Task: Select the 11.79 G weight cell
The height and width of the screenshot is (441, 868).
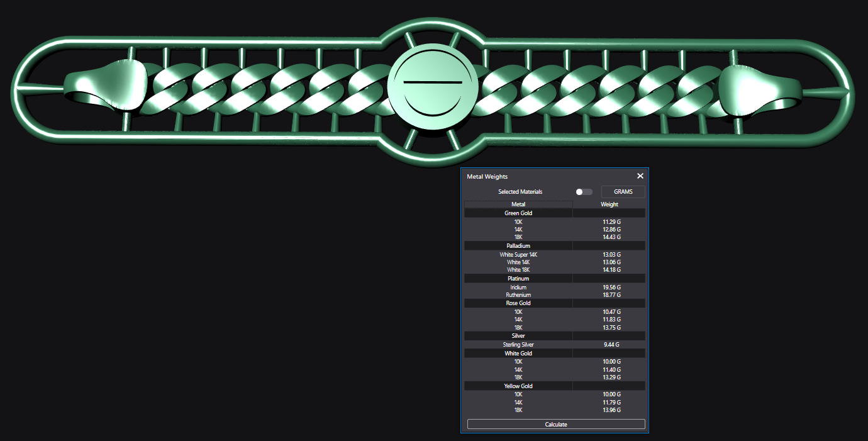Action: (611, 402)
